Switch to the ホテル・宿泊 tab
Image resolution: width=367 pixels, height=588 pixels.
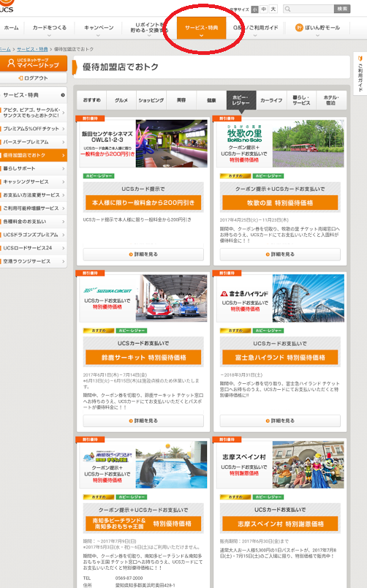pyautogui.click(x=331, y=100)
